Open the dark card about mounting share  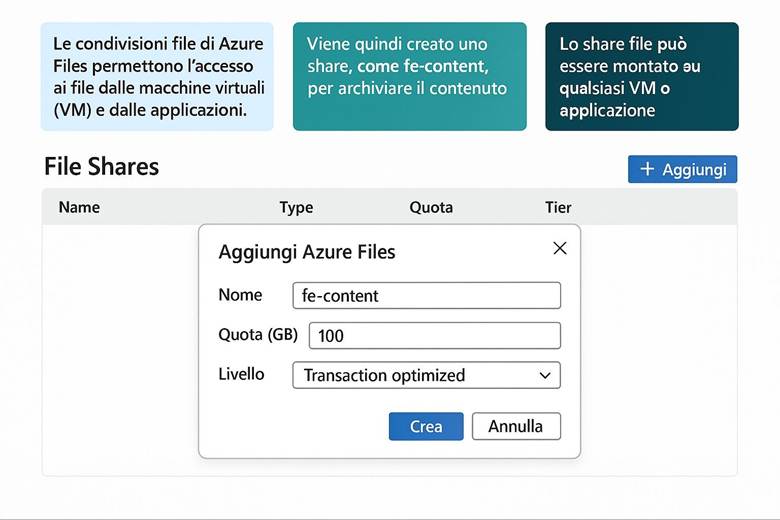coord(641,77)
